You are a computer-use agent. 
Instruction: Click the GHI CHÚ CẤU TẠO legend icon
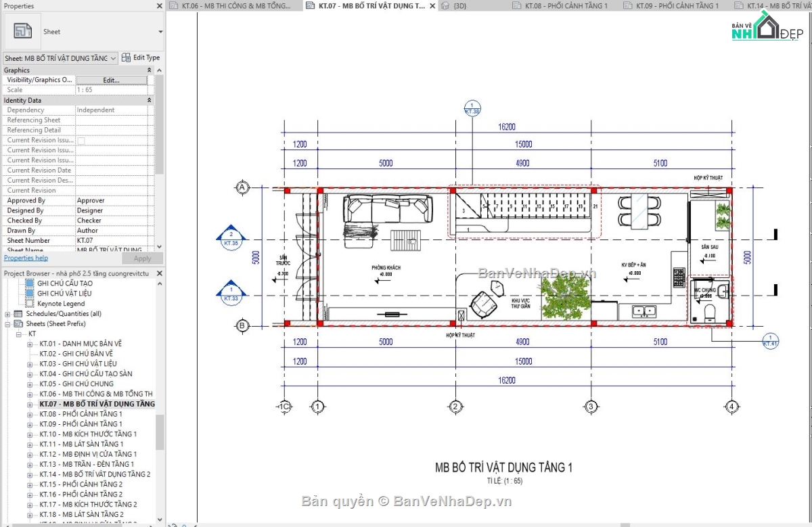point(29,283)
